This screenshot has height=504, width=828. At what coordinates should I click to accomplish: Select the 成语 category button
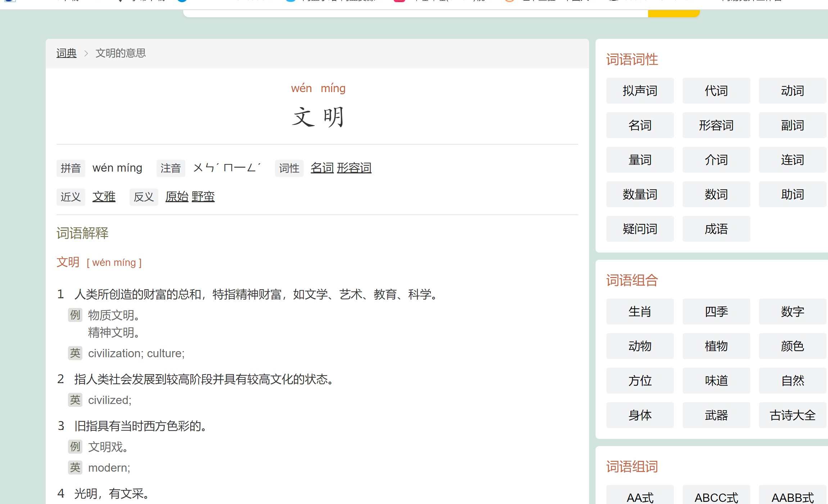pyautogui.click(x=716, y=229)
